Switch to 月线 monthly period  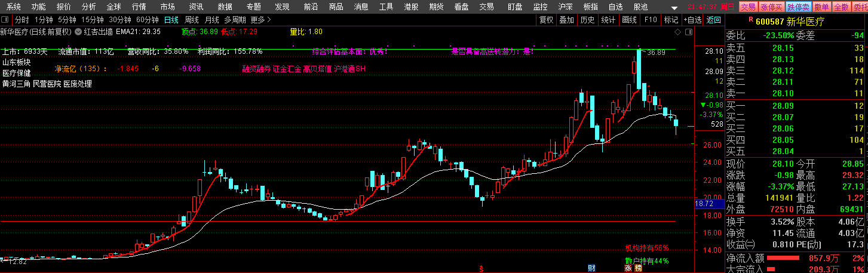(211, 20)
